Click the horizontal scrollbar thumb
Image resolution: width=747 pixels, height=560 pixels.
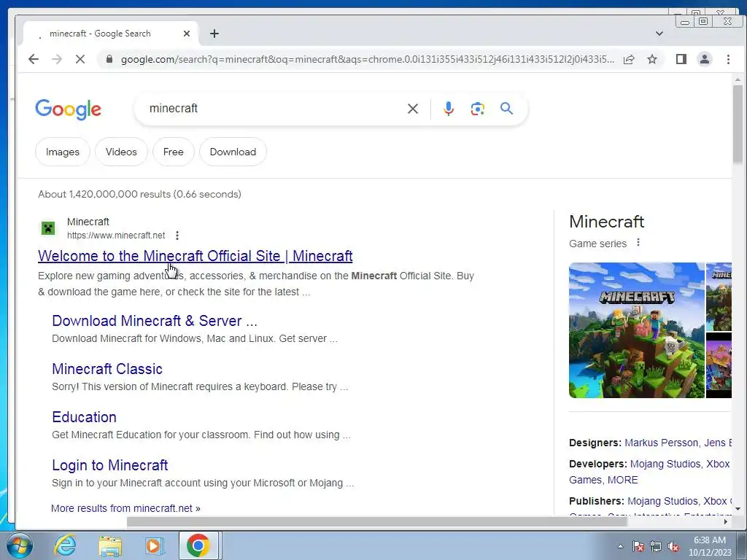[376, 522]
